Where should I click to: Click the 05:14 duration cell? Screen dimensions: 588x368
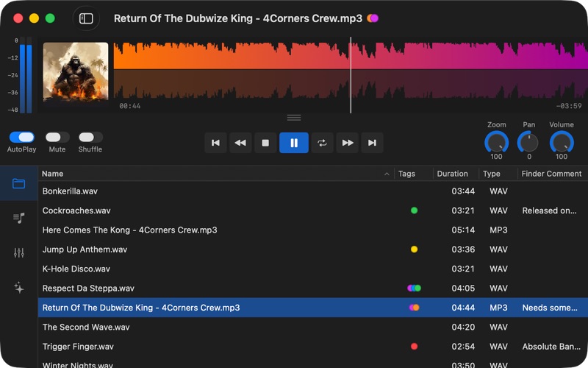coord(463,230)
